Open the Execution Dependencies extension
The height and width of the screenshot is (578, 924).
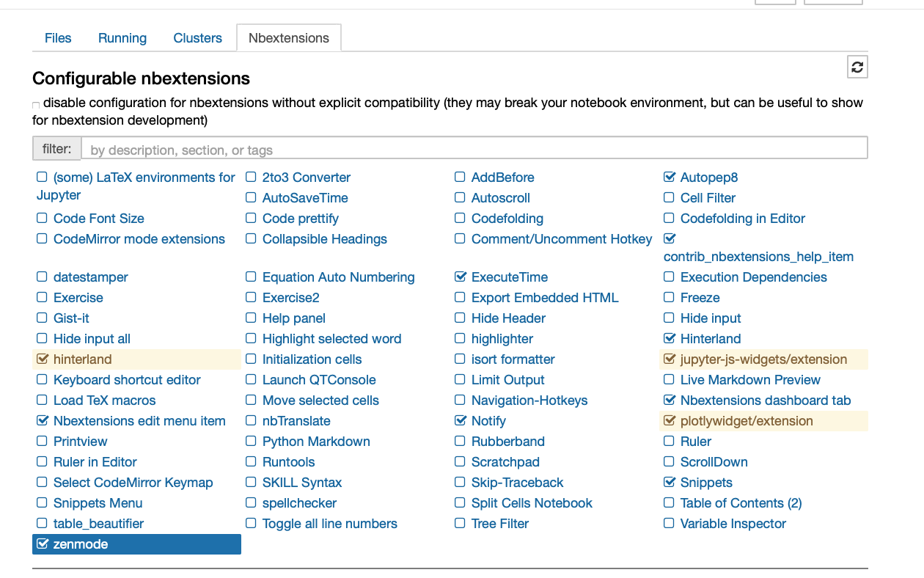(x=754, y=277)
